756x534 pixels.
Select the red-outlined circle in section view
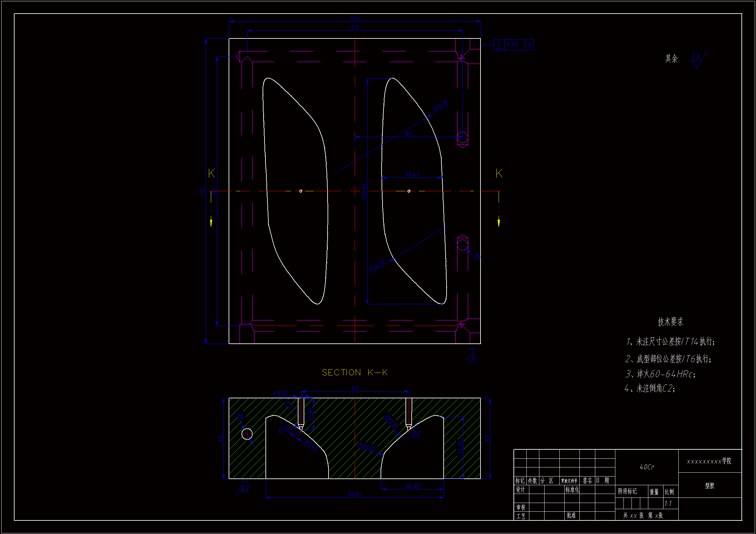tap(247, 434)
